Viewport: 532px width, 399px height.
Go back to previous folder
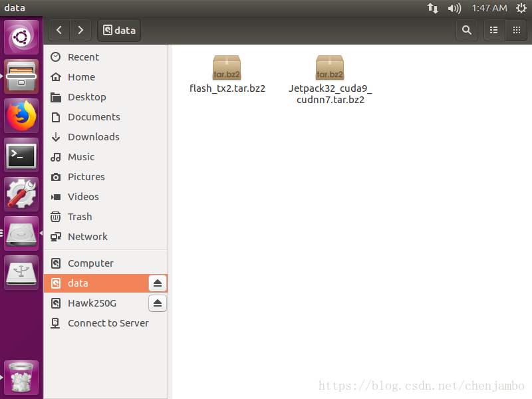pos(59,30)
